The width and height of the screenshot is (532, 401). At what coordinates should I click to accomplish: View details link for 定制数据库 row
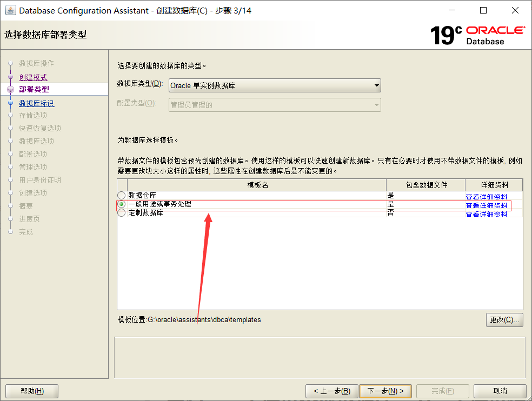[x=486, y=214]
